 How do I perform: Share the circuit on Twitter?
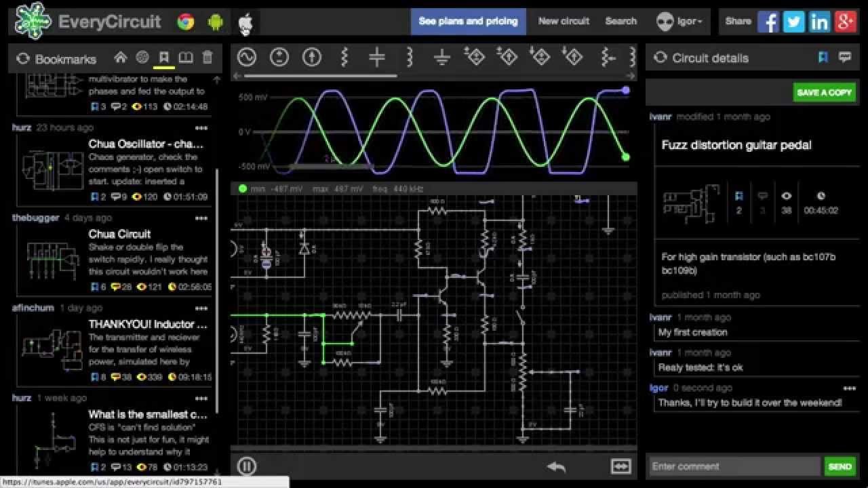793,22
